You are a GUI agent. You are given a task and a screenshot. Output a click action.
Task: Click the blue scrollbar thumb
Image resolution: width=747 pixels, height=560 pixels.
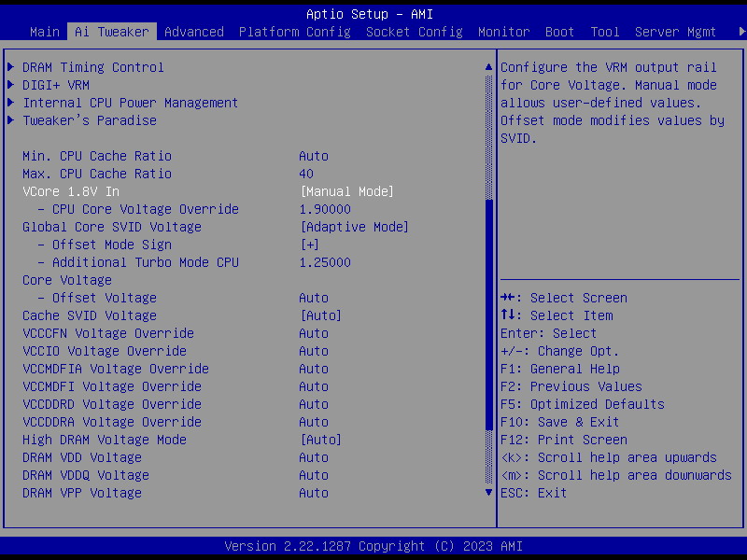tap(488, 315)
